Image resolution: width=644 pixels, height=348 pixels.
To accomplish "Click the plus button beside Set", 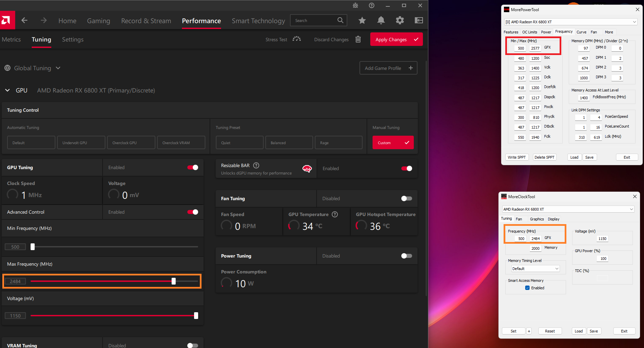I will point(529,331).
